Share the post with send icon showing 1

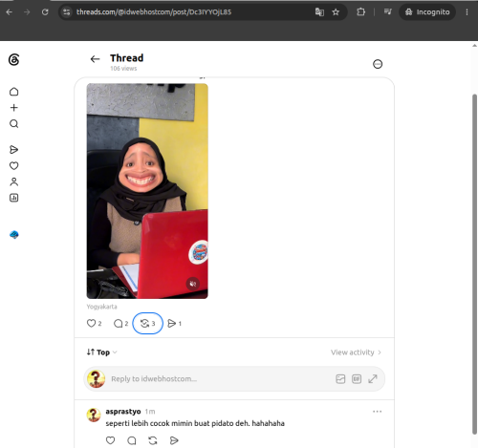[x=174, y=324]
